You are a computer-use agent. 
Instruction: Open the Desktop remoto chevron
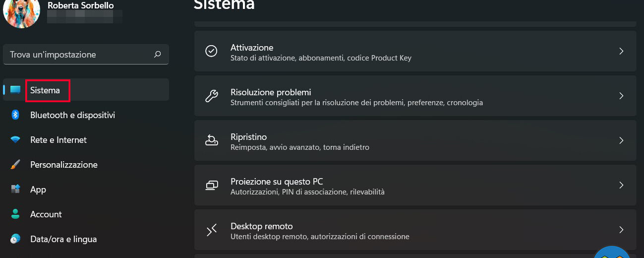(621, 230)
